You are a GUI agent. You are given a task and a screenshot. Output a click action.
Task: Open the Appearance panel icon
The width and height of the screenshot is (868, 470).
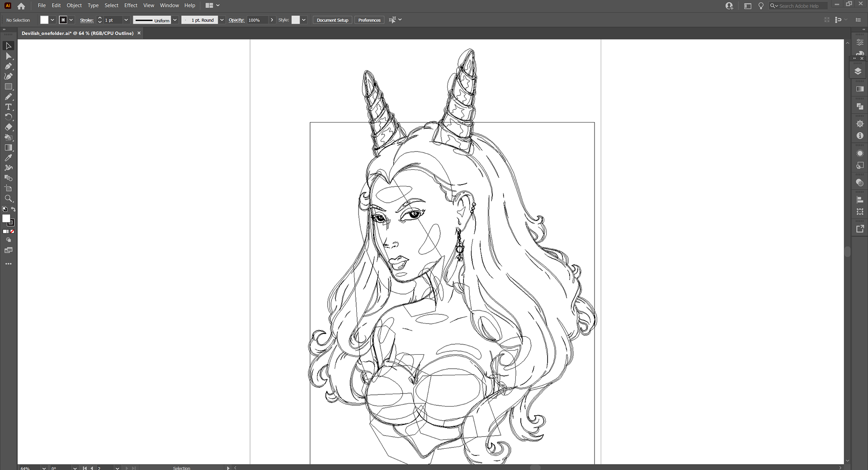click(x=860, y=153)
